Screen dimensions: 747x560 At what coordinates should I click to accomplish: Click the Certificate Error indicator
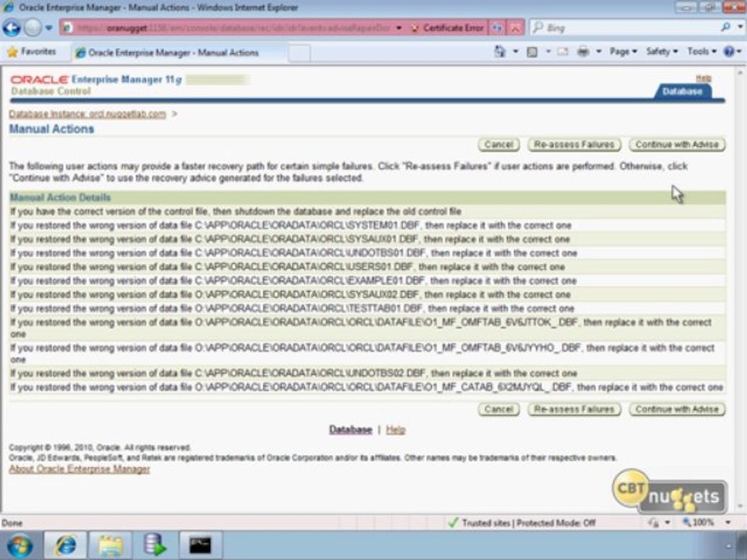447,28
